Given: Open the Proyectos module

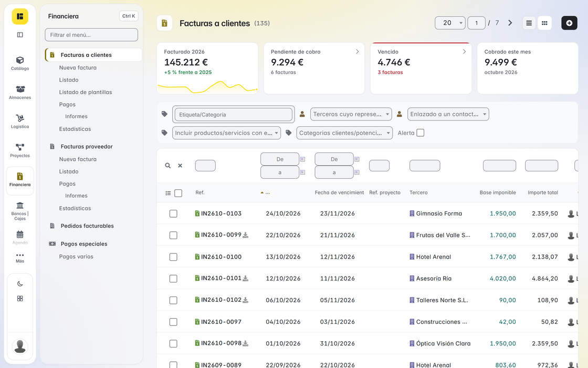Looking at the screenshot, I should pyautogui.click(x=20, y=150).
